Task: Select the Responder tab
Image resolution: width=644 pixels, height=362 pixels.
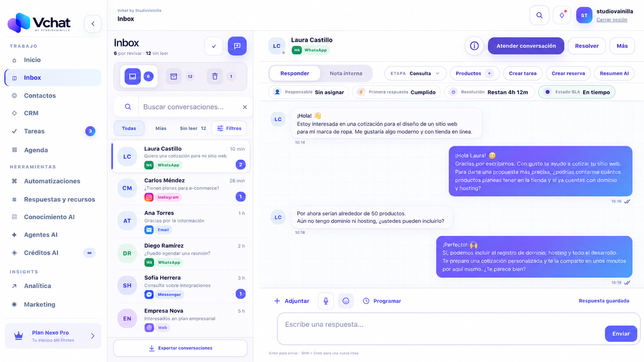Action: 295,73
